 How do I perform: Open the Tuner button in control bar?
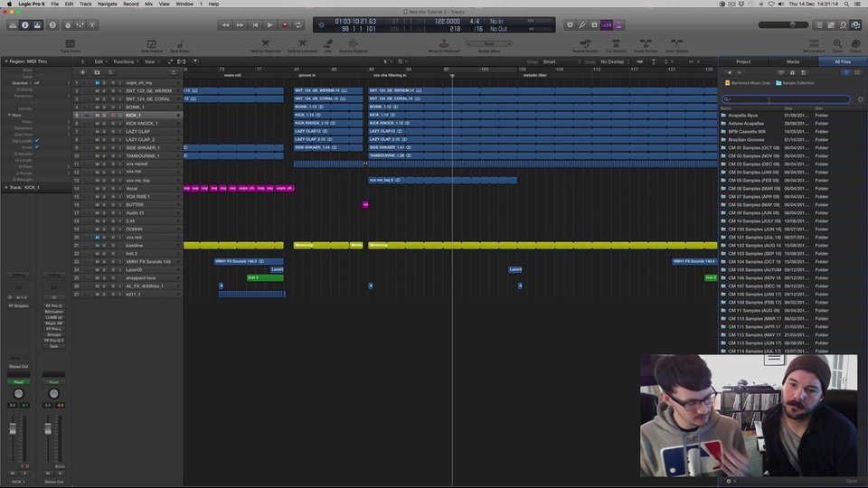click(581, 25)
